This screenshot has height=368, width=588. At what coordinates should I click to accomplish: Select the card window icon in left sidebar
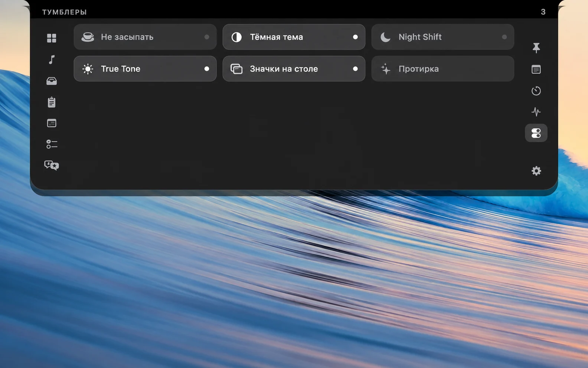click(52, 123)
